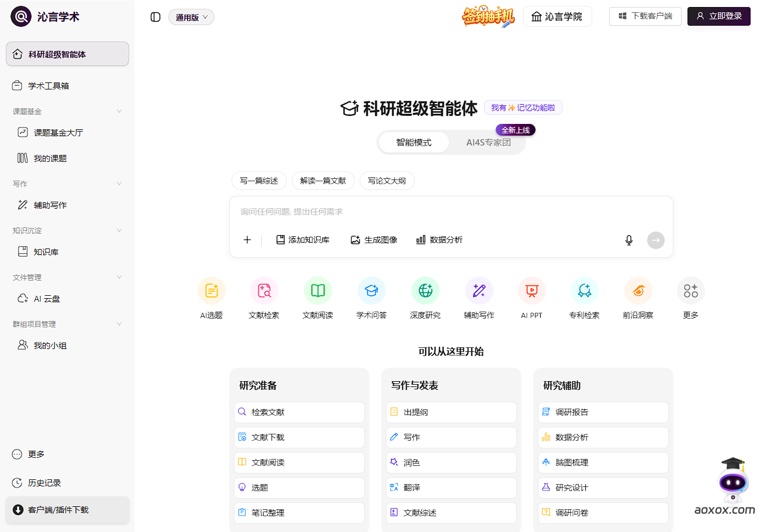The height and width of the screenshot is (532, 767).
Task: Collapse the 知识沉淀 section
Action: pos(119,230)
